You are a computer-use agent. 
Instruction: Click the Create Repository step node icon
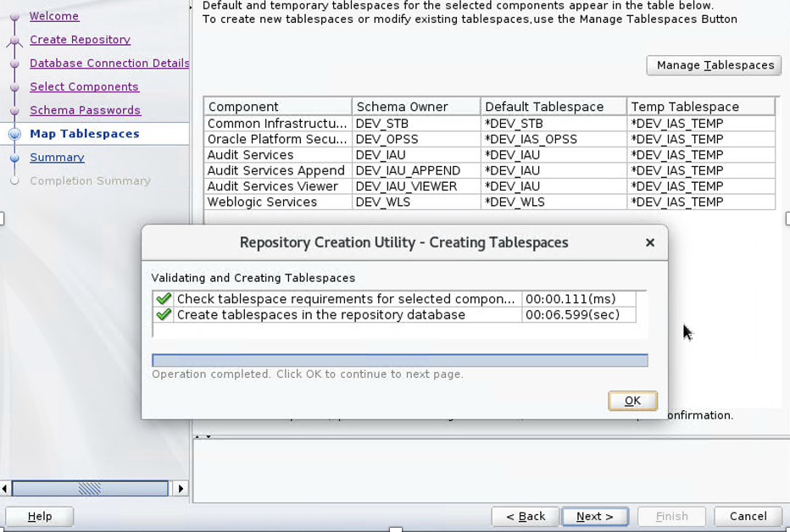(14, 41)
